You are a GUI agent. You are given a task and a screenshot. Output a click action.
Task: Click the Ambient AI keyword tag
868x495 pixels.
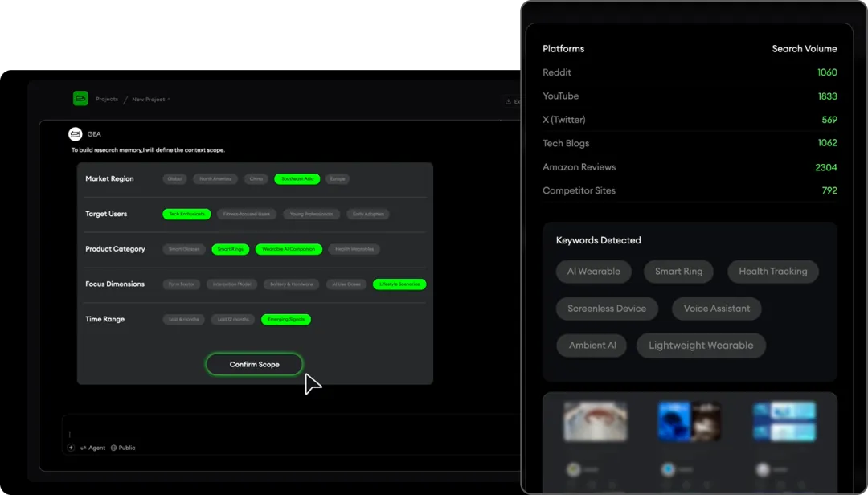pos(592,346)
